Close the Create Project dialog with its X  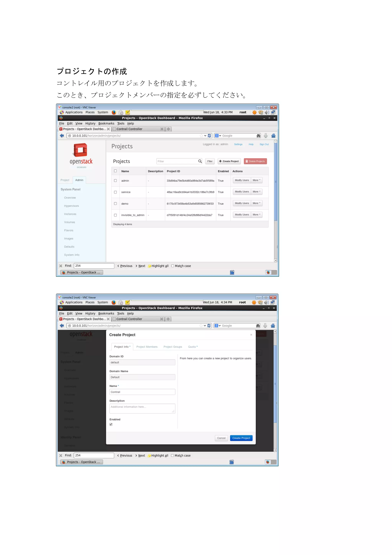[251, 335]
